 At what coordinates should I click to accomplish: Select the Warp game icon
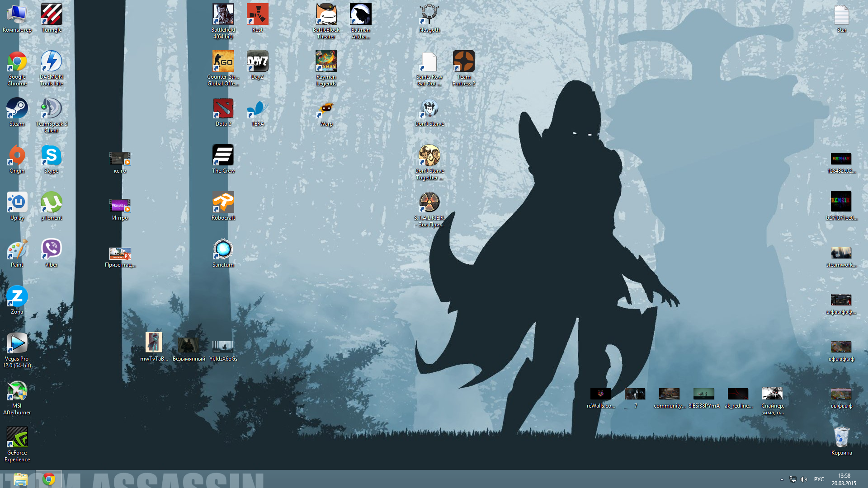(326, 112)
